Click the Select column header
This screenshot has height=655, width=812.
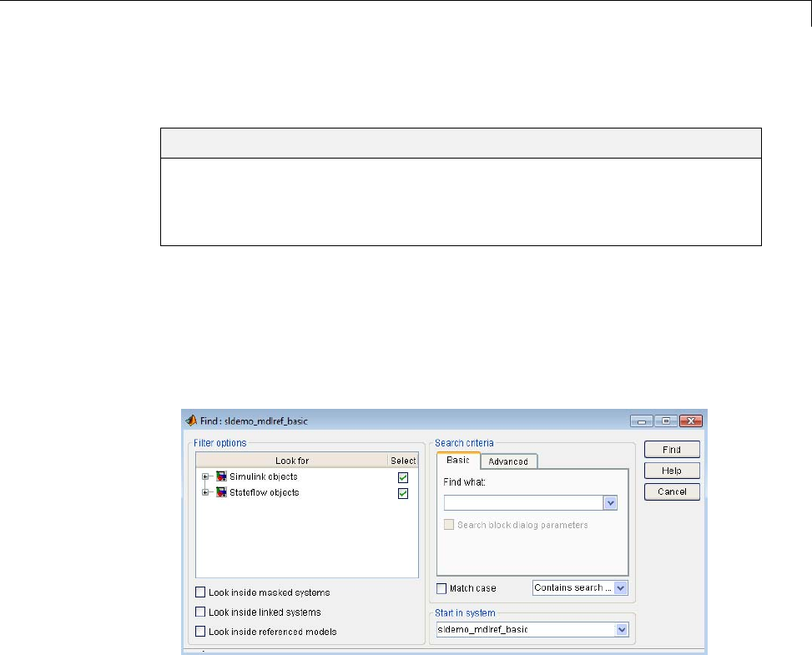pyautogui.click(x=403, y=461)
